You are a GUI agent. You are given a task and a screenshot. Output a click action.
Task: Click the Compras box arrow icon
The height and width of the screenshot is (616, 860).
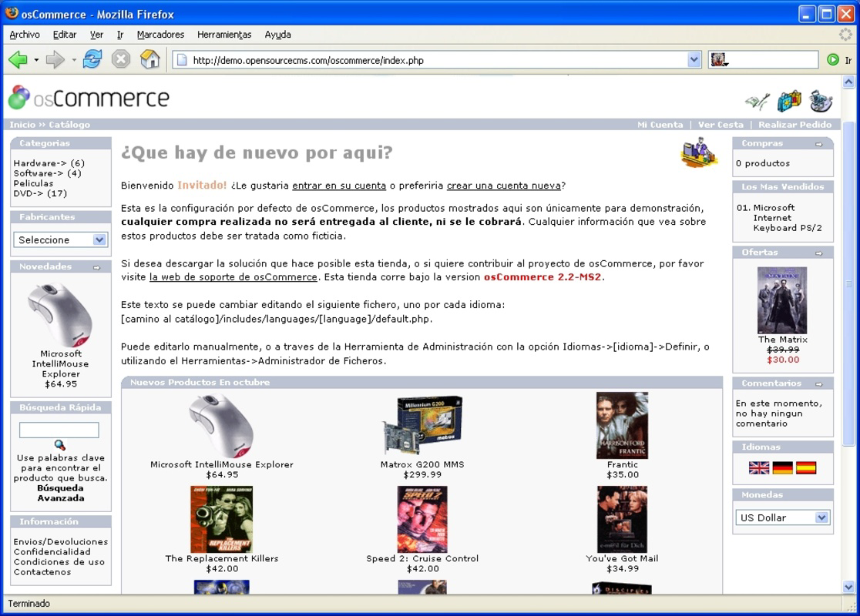[x=819, y=144]
